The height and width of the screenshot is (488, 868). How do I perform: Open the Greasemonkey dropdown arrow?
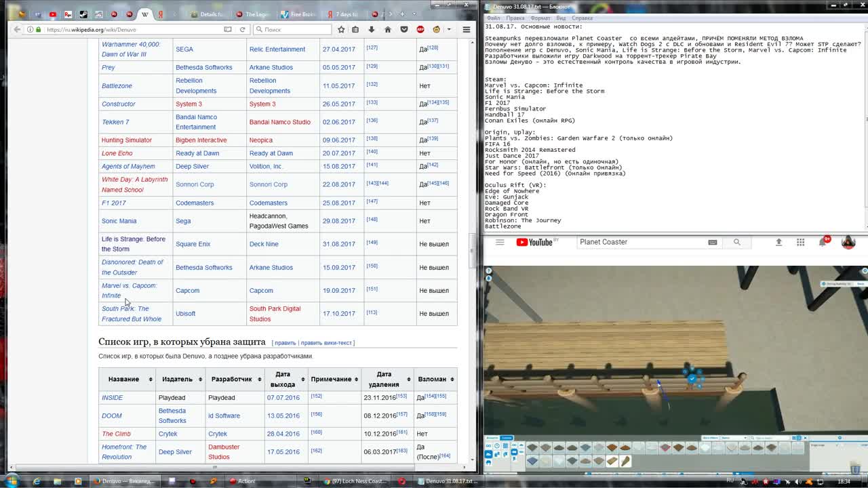point(448,29)
